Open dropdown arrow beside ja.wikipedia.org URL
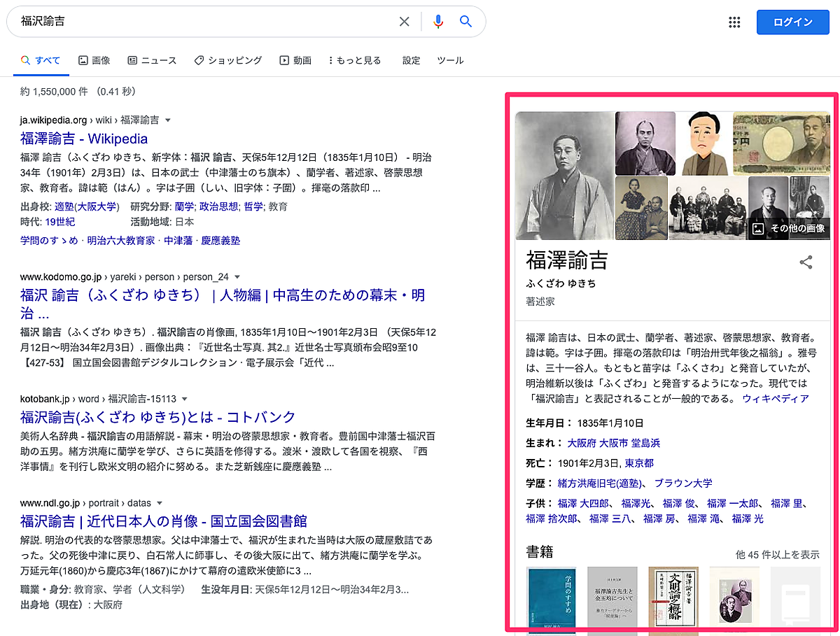The image size is (840, 636). 168,120
